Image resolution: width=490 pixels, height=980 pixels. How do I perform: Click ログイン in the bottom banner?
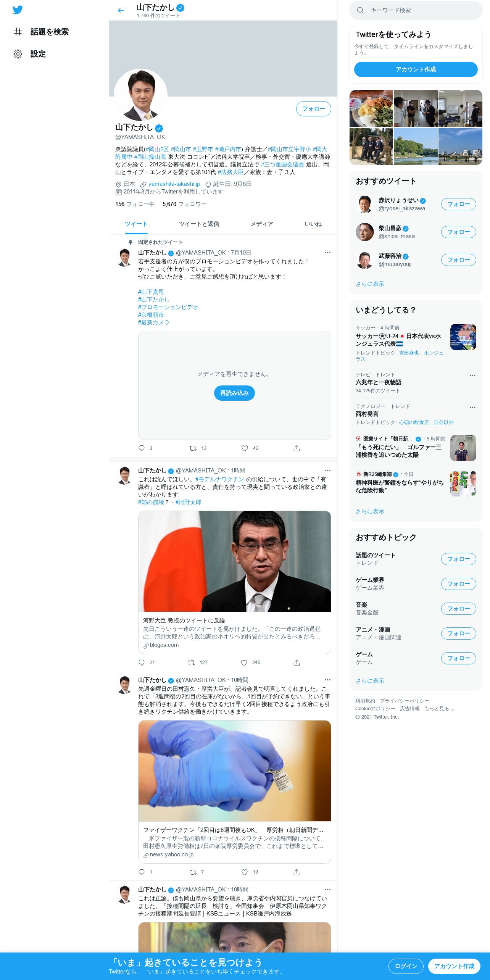pos(406,966)
